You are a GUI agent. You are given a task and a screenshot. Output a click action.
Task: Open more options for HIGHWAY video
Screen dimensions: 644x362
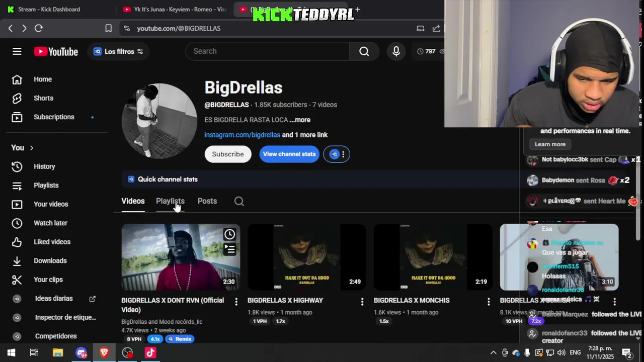[362, 302]
